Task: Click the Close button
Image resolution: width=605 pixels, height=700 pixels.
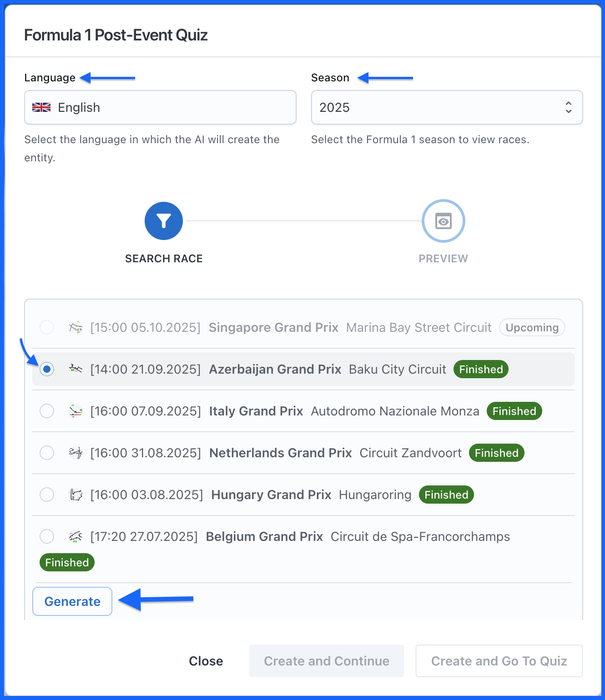Action: pyautogui.click(x=206, y=661)
